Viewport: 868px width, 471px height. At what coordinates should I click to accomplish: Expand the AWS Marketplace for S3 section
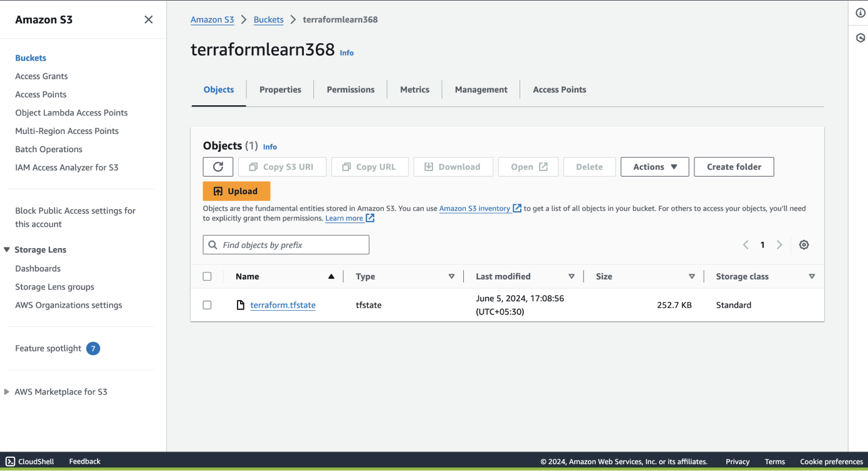(7, 392)
